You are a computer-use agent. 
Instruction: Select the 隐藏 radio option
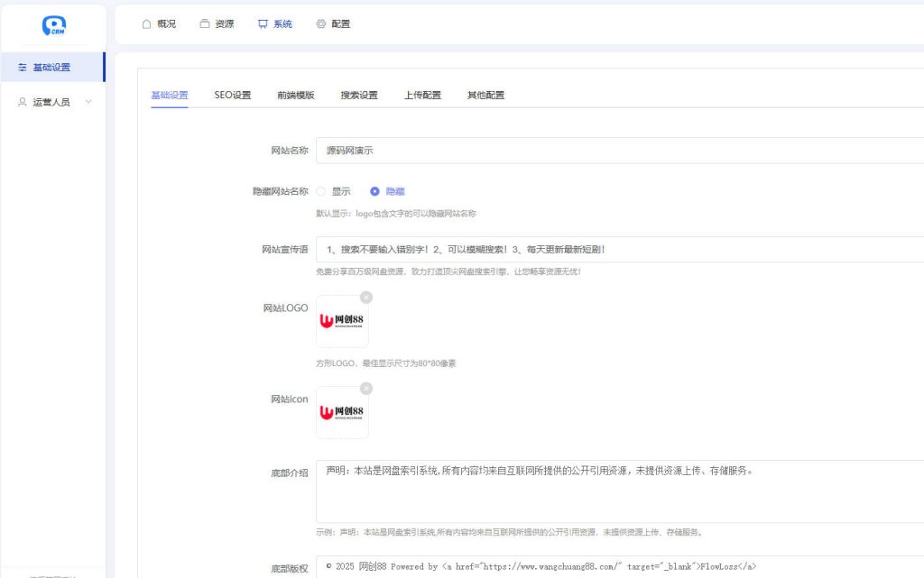click(374, 191)
